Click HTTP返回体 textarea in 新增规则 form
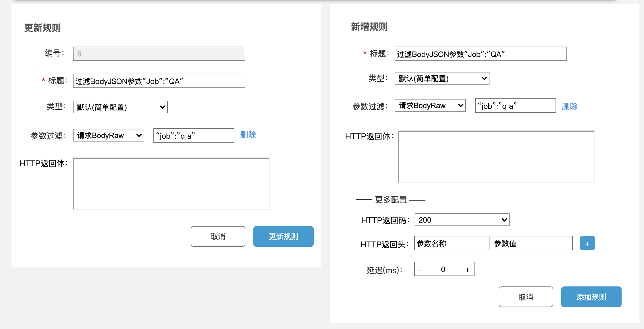This screenshot has height=329, width=644. point(496,157)
